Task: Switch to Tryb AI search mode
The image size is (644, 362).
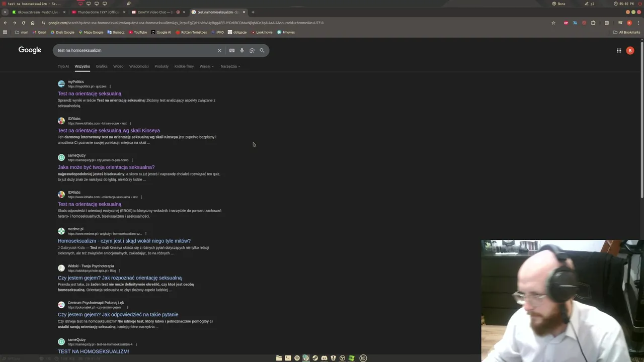Action: click(63, 66)
